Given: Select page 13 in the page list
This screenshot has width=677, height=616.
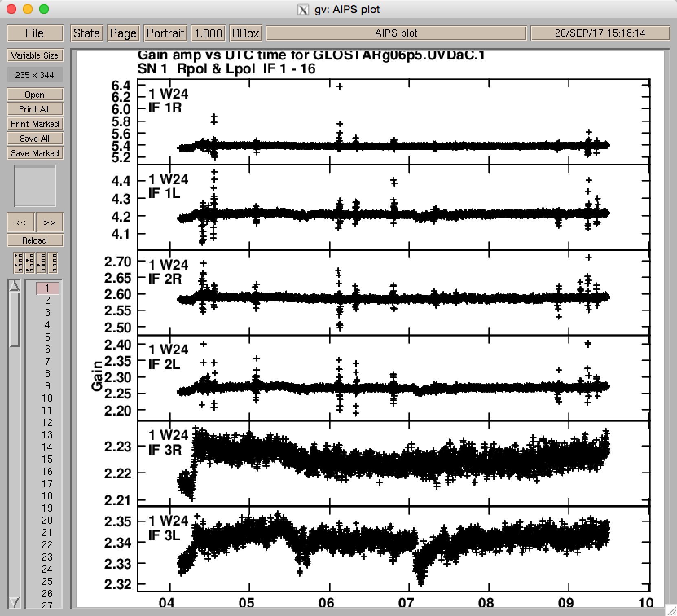Looking at the screenshot, I should pos(48,435).
